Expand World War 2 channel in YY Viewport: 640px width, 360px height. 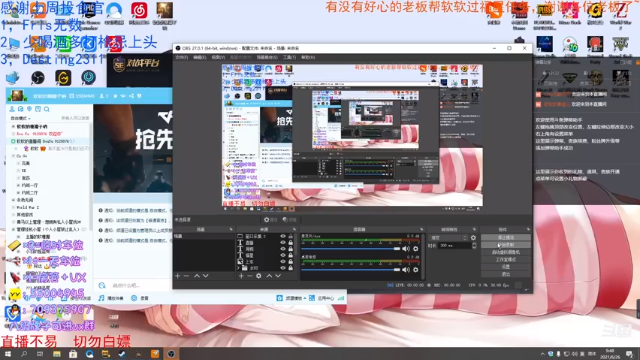coord(13,207)
